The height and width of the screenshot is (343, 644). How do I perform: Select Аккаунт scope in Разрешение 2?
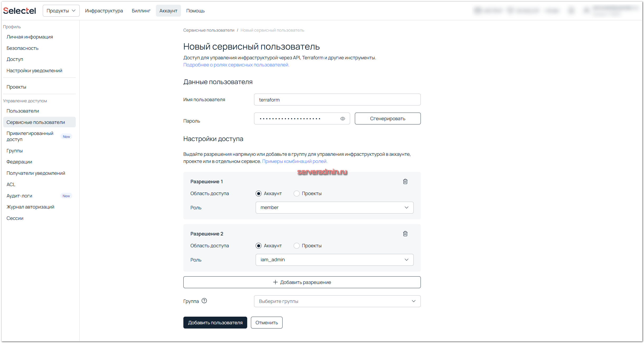click(259, 246)
